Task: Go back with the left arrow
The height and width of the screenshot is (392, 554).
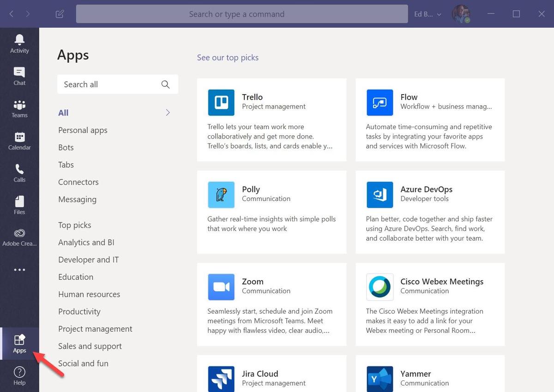Action: tap(12, 14)
